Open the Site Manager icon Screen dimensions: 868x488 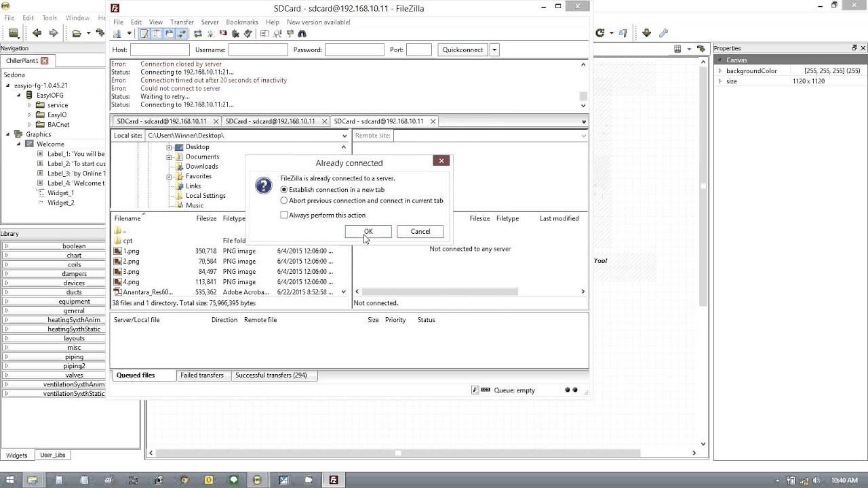click(117, 34)
